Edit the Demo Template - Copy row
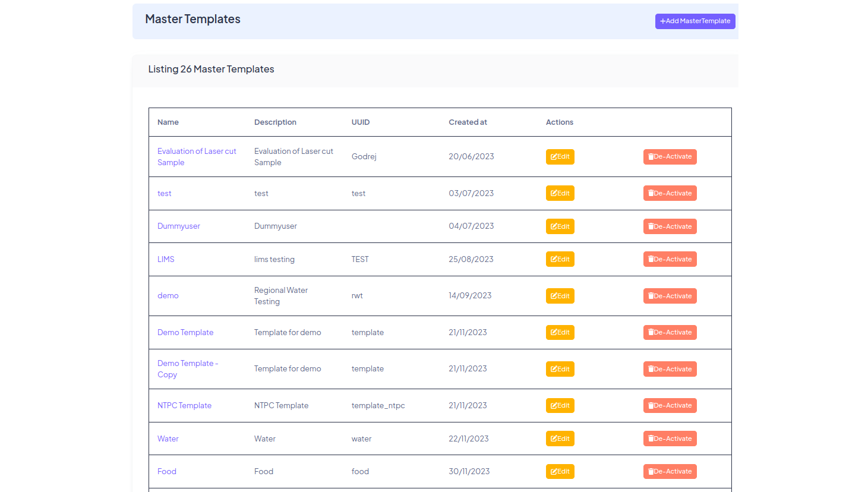The height and width of the screenshot is (492, 868). click(560, 369)
